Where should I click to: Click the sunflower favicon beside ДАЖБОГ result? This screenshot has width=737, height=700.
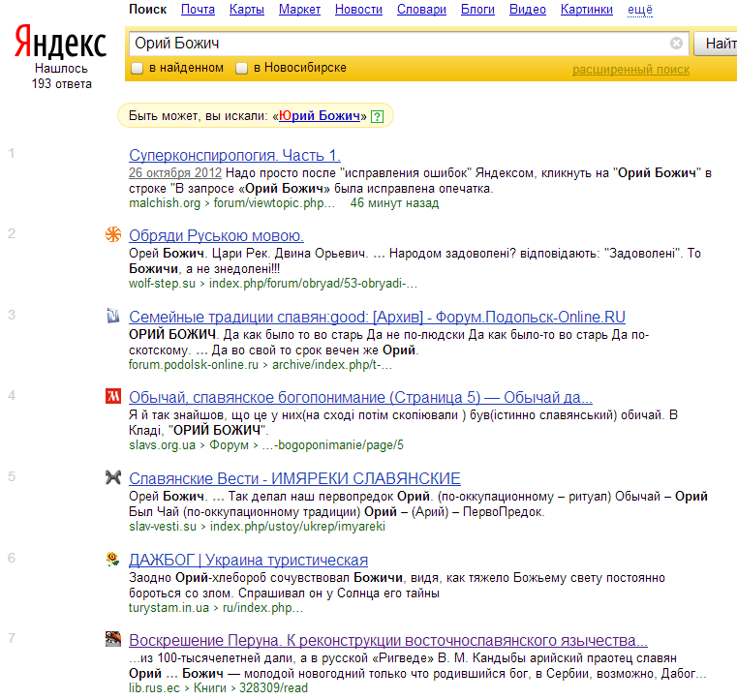(113, 559)
